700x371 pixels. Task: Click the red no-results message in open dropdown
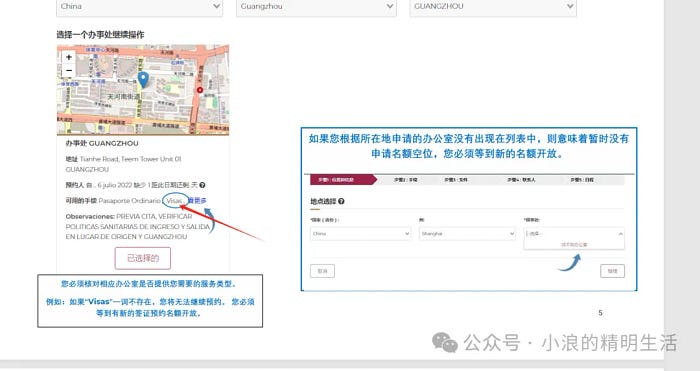[574, 245]
